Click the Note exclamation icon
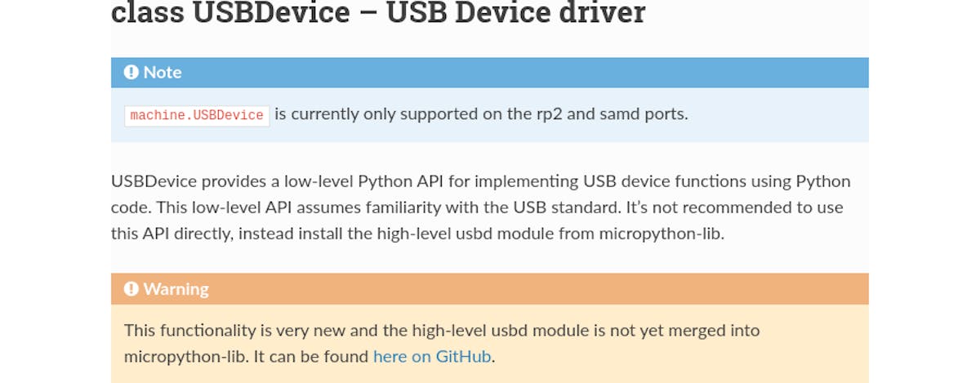This screenshot has width=980, height=383. coord(131,72)
